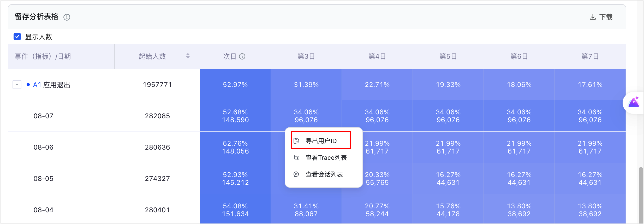Open the purple AI assistant floating icon
This screenshot has height=224, width=644.
pos(634,103)
